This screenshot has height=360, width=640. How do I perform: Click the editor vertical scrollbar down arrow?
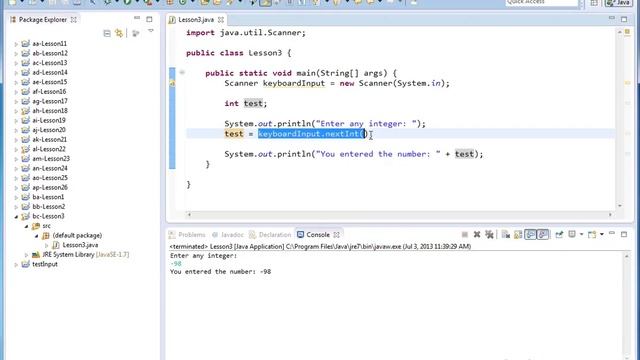point(620,206)
